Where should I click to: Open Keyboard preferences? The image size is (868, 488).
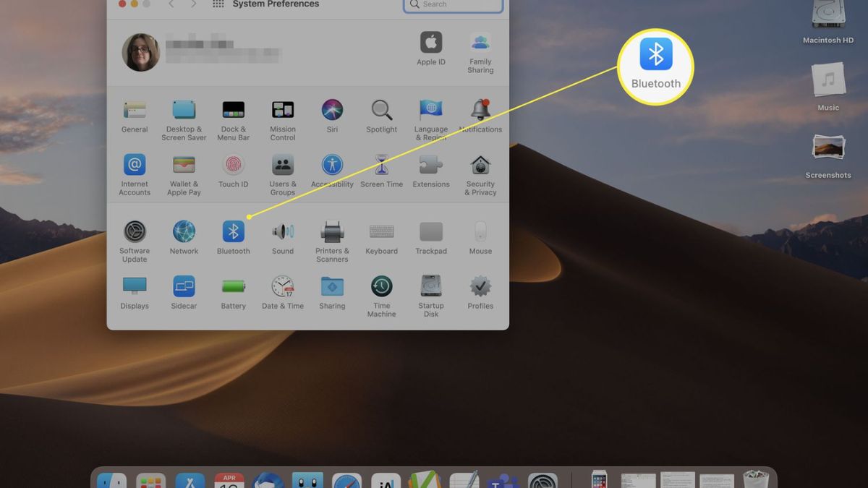(x=382, y=231)
